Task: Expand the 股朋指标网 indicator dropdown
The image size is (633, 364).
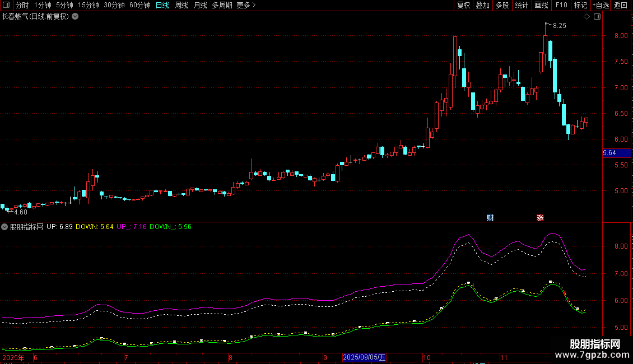Action: pos(4,227)
